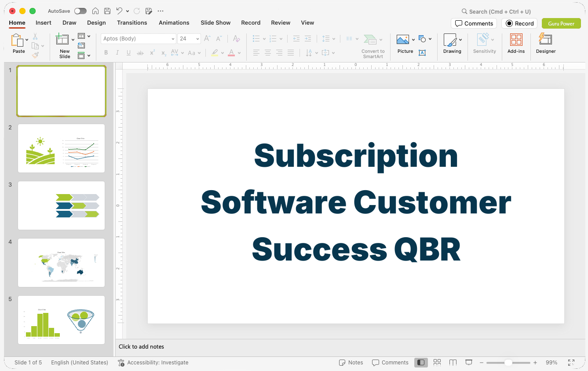
Task: Open the Slide Show tab
Action: pos(215,22)
